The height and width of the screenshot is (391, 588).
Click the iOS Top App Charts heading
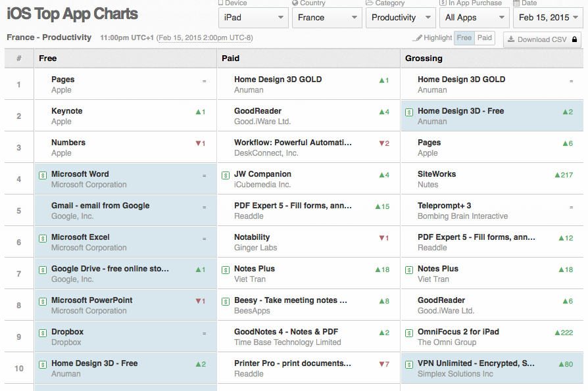coord(72,14)
